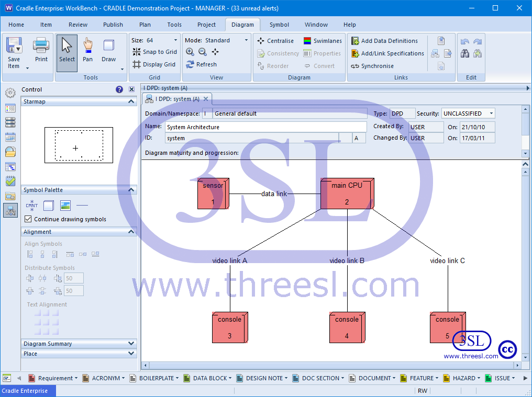Close the DPD: system (A) tab
Image resolution: width=532 pixels, height=397 pixels.
(206, 99)
